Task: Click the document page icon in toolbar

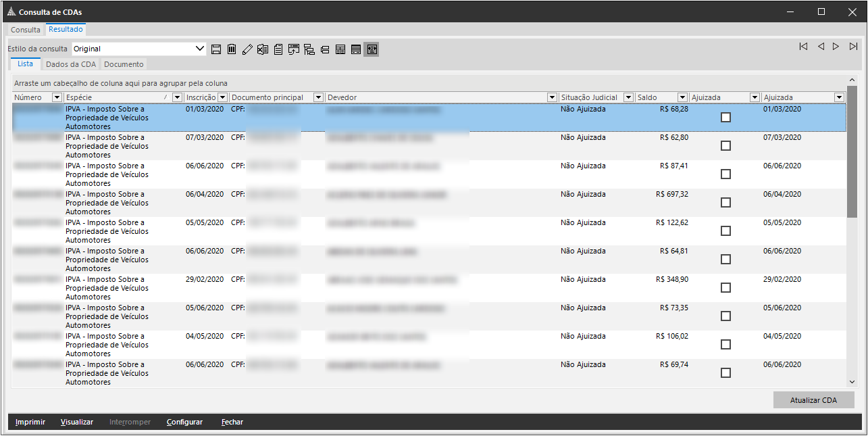Action: tap(278, 49)
